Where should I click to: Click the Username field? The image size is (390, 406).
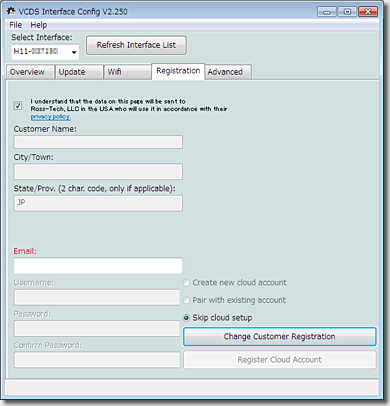pos(97,297)
